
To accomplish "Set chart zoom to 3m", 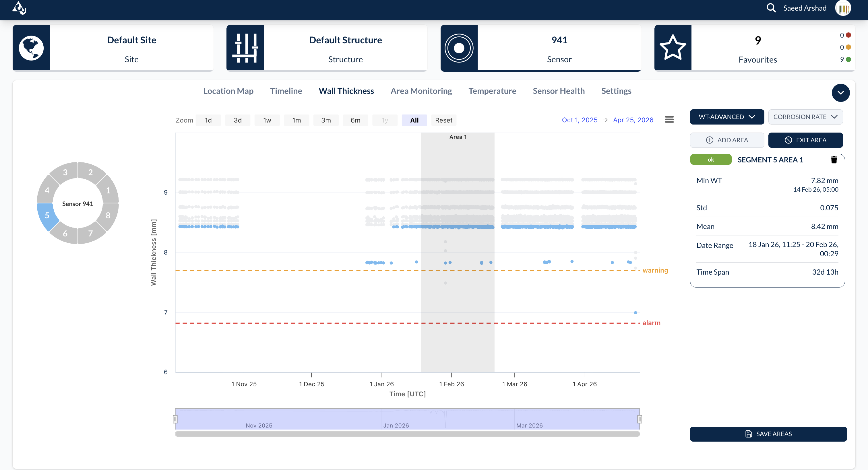I will coord(326,120).
